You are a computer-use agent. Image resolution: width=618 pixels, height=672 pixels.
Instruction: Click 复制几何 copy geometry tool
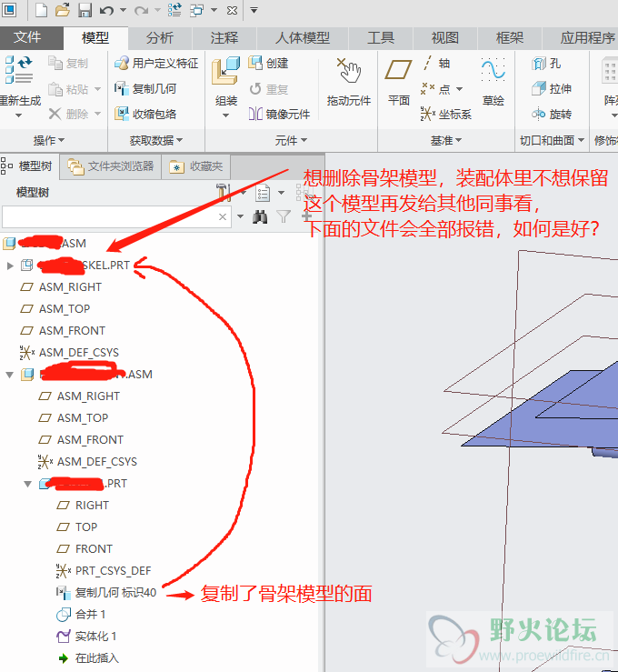coord(145,89)
